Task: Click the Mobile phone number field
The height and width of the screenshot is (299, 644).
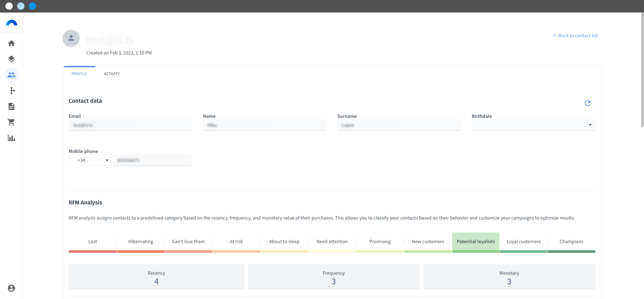Action: tap(152, 160)
